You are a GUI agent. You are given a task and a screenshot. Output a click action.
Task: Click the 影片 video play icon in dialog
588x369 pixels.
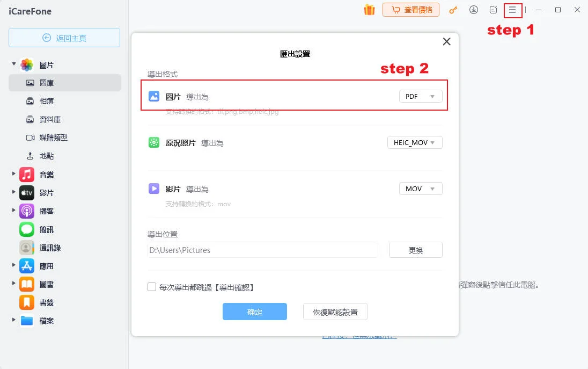(x=154, y=189)
